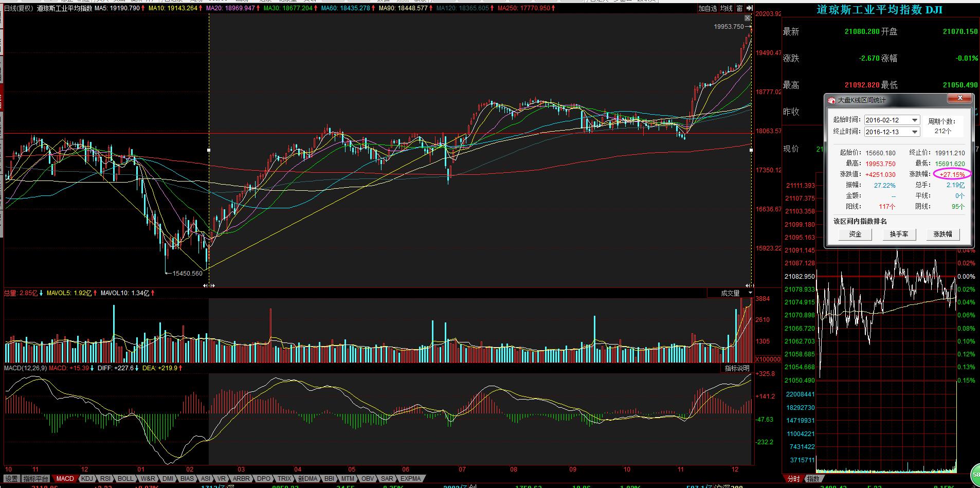The height and width of the screenshot is (488, 980).
Task: Switch to the KDJ indicator tab
Action: coord(87,479)
